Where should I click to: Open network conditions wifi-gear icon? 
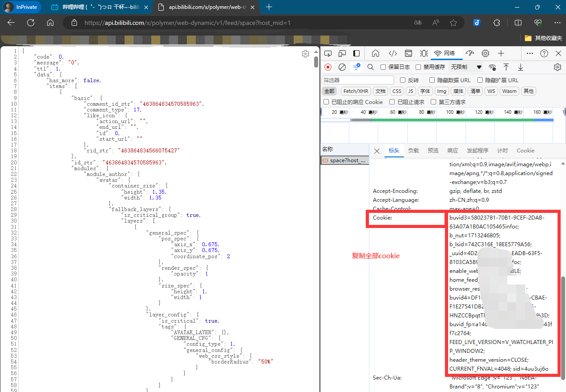[492, 67]
